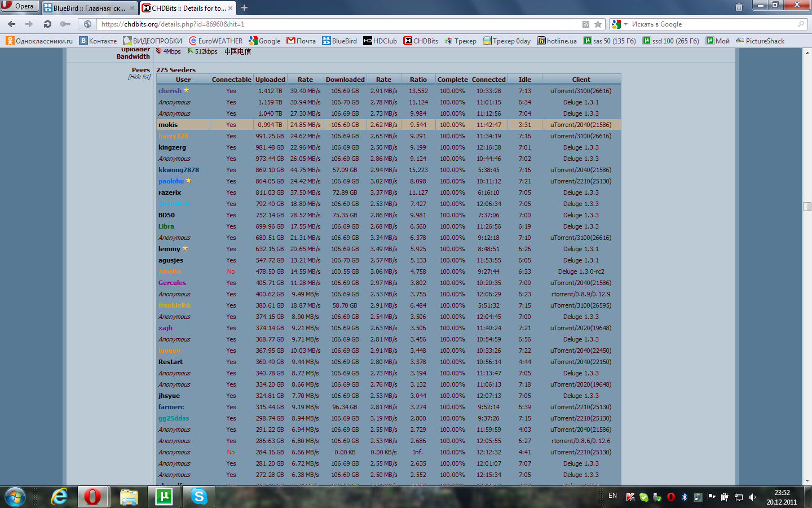
Task: Click the page vertical scrollbar thumb
Action: tap(807, 207)
